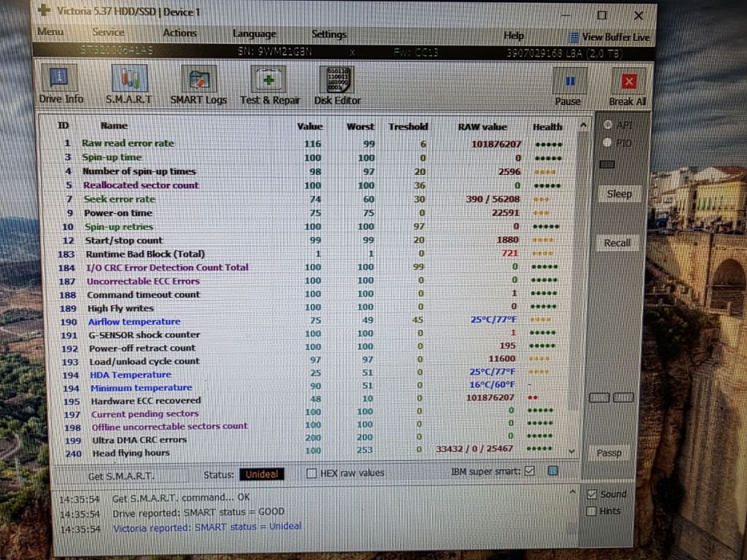The width and height of the screenshot is (747, 560).
Task: Click the blue icon beside IBM super smart
Action: [553, 471]
